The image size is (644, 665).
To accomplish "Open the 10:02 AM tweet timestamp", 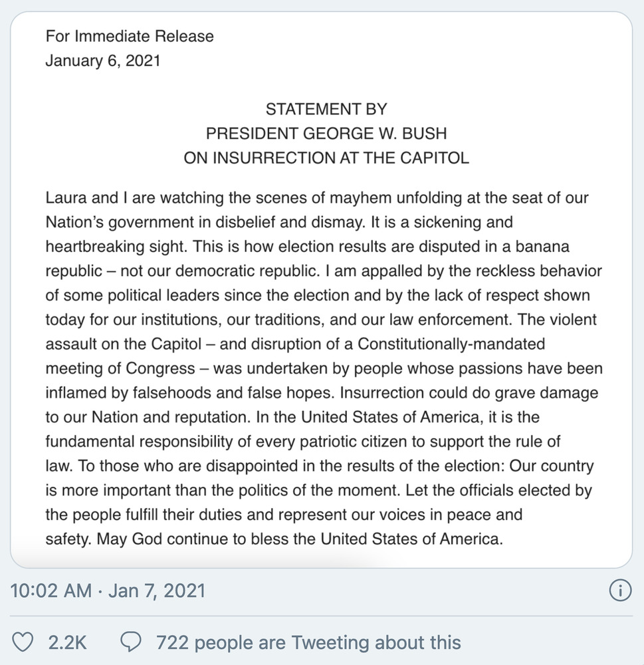I will (x=51, y=591).
